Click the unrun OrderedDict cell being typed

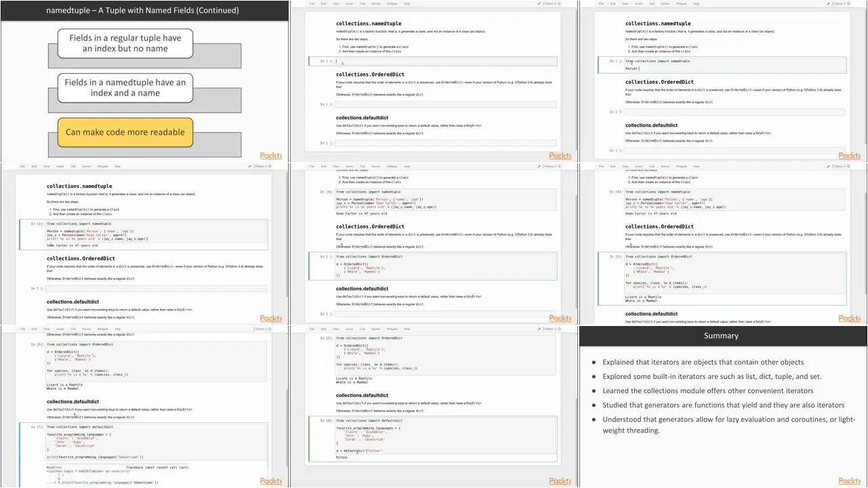(446, 266)
